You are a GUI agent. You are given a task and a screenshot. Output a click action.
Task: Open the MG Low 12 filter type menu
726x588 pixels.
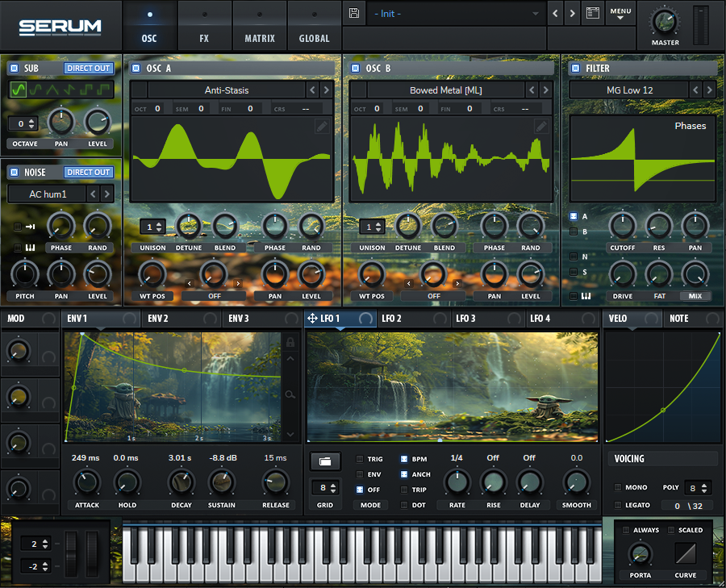tap(630, 90)
